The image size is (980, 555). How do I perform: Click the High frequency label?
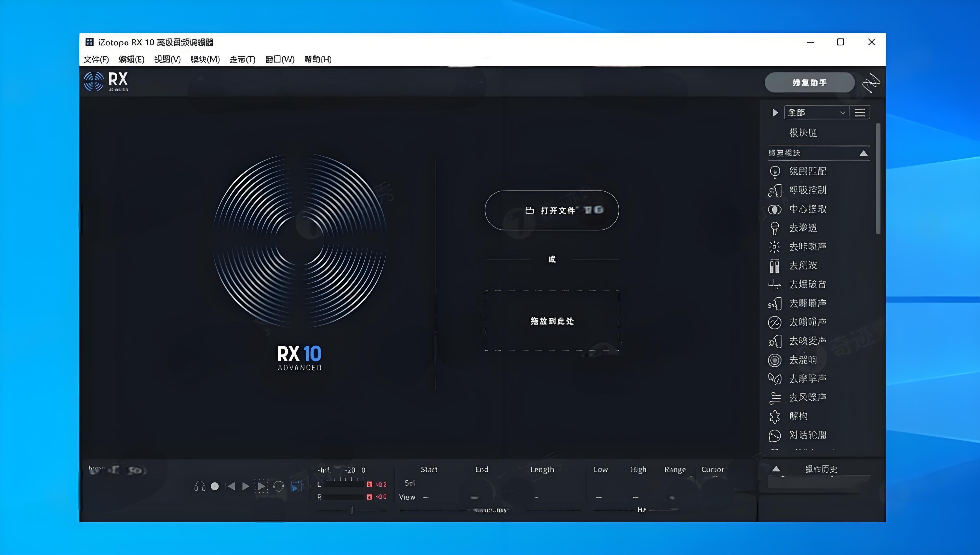[638, 470]
